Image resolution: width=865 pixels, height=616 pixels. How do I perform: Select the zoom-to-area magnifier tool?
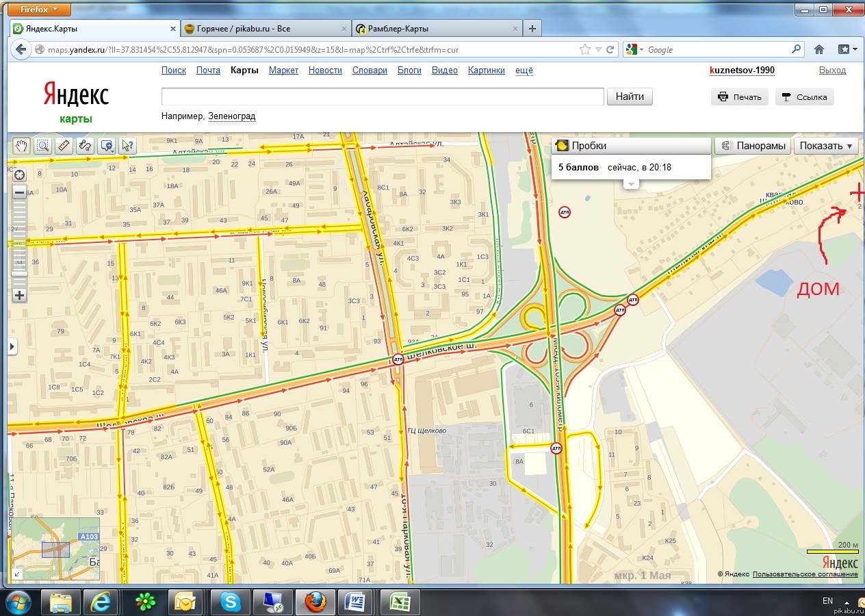(x=42, y=145)
